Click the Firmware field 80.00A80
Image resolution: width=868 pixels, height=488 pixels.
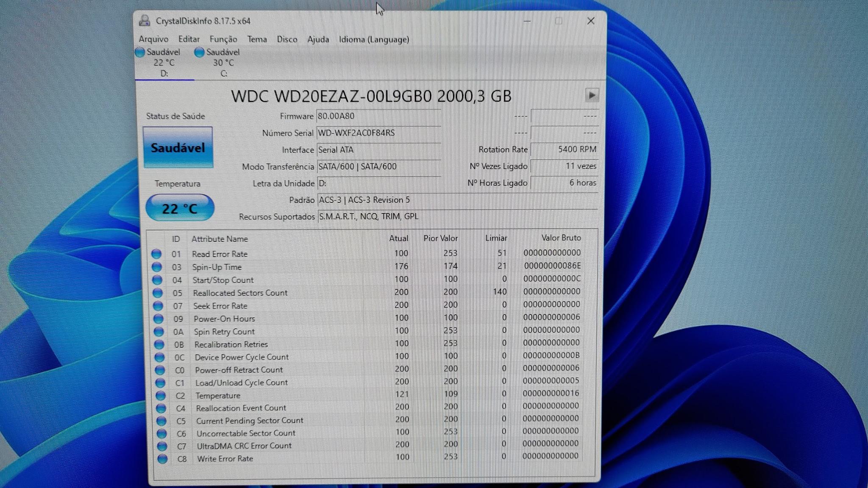(x=379, y=116)
